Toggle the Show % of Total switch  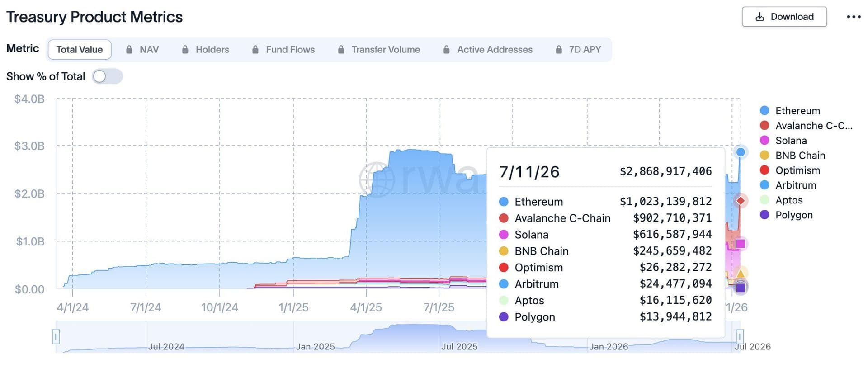point(107,76)
